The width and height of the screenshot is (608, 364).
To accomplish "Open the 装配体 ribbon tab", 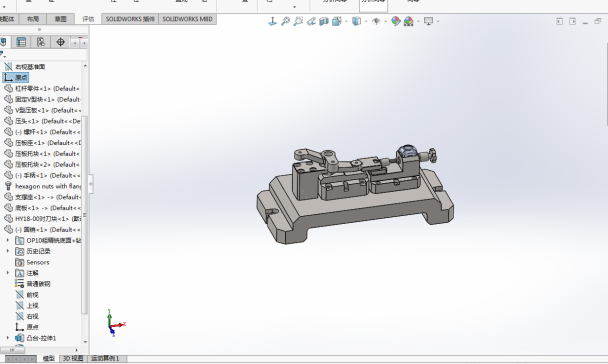I will click(x=7, y=19).
